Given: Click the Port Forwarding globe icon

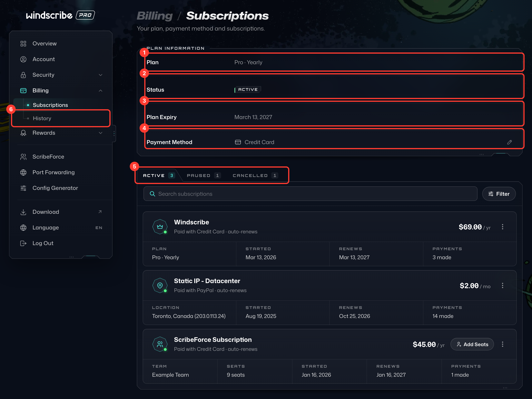Looking at the screenshot, I should [23, 172].
